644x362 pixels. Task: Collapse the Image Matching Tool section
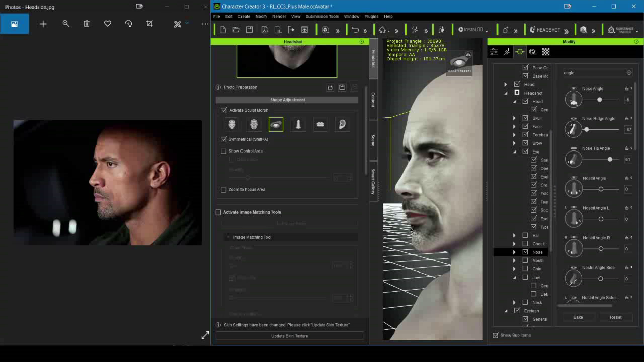coord(228,237)
